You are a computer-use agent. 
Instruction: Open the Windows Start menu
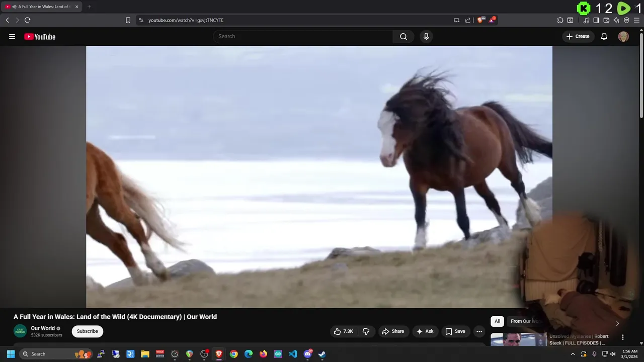click(11, 354)
